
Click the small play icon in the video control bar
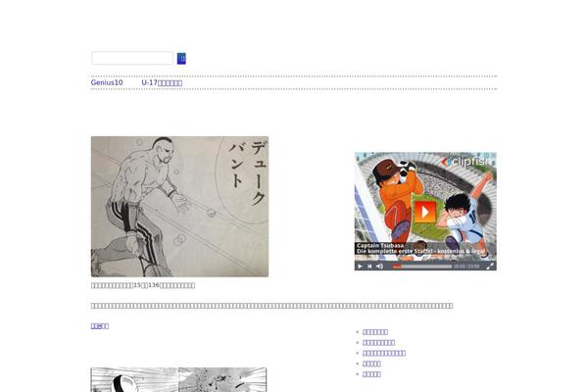[360, 266]
